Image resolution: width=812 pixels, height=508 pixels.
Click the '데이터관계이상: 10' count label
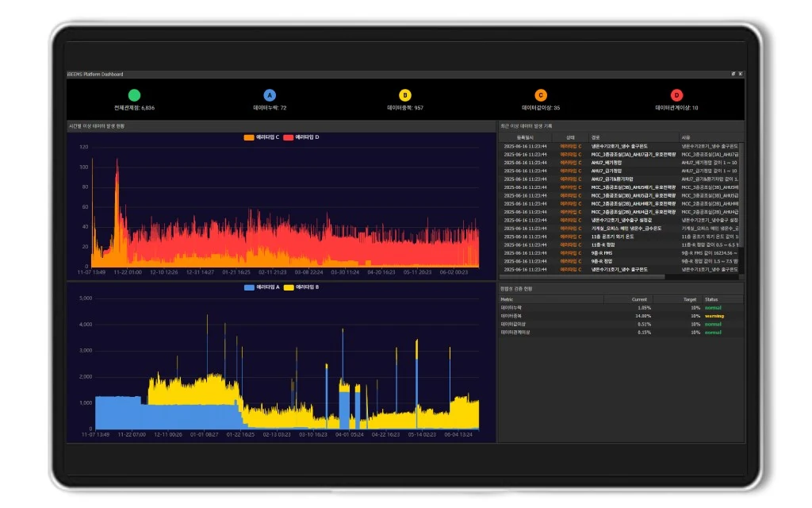coord(676,108)
